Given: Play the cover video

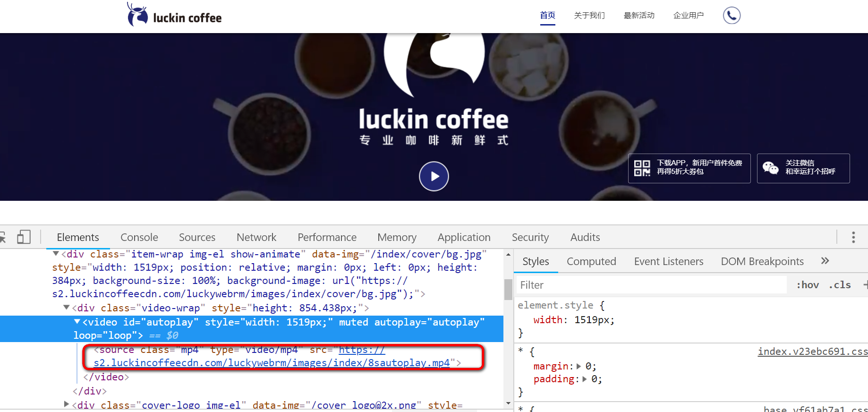Looking at the screenshot, I should 434,176.
